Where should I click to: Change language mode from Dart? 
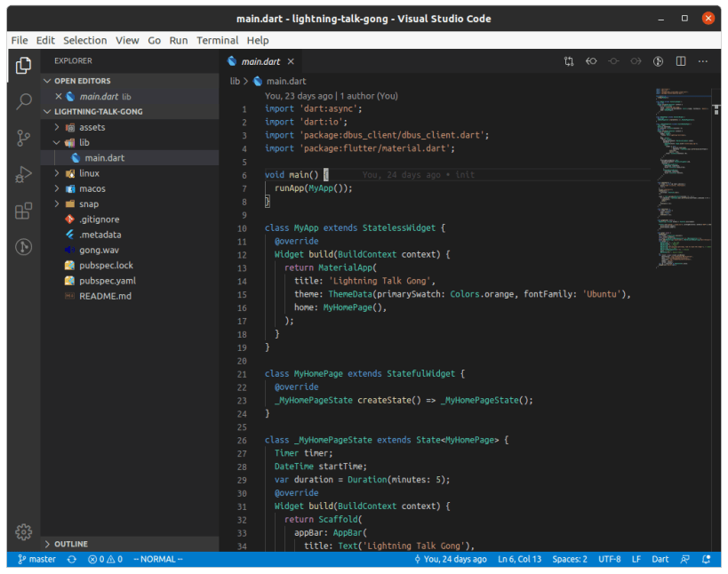(660, 560)
